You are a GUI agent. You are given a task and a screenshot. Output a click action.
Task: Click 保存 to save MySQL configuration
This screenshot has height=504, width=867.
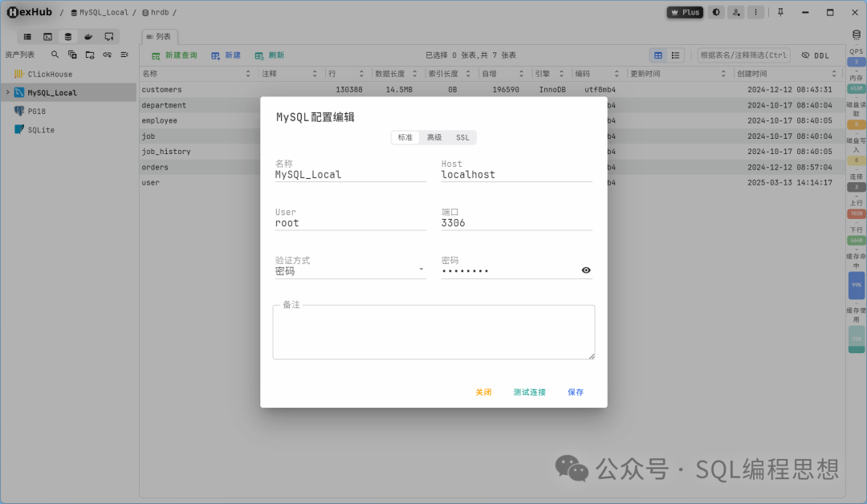(x=575, y=392)
